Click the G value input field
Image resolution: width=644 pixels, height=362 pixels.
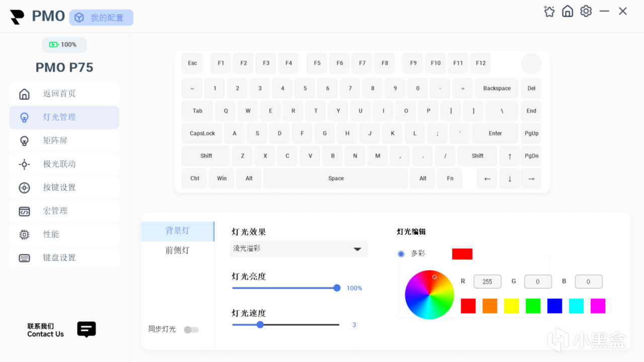click(538, 282)
